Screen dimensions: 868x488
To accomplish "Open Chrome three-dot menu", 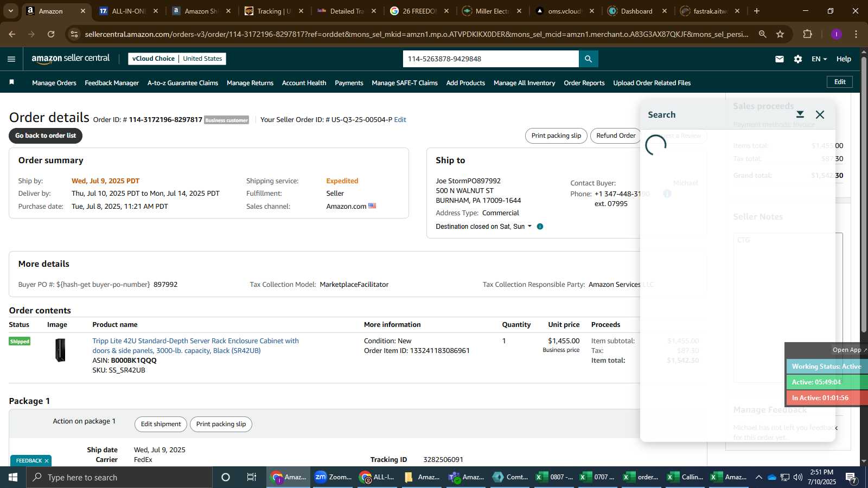I will click(x=856, y=34).
